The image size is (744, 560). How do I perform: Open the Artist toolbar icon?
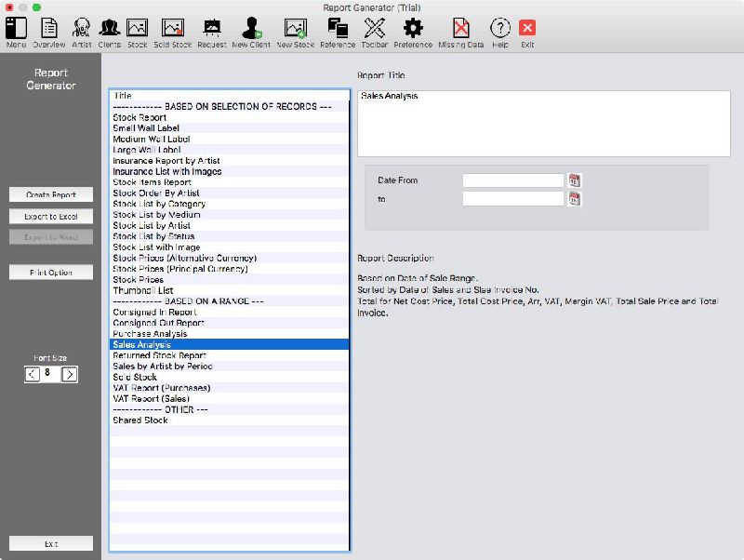[x=82, y=33]
